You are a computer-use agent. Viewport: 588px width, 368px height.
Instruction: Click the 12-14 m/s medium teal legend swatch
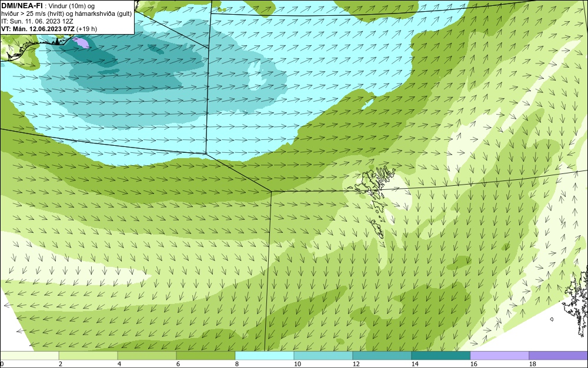(382, 355)
